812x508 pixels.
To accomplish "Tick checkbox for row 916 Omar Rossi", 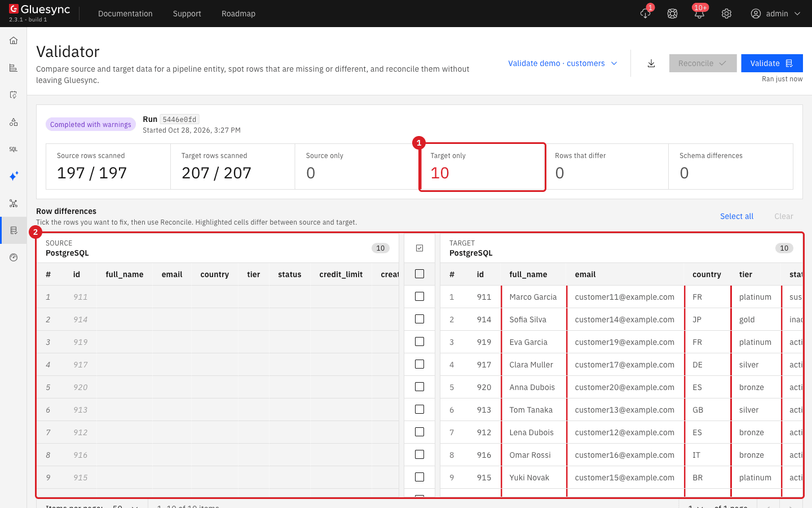I will (x=420, y=454).
